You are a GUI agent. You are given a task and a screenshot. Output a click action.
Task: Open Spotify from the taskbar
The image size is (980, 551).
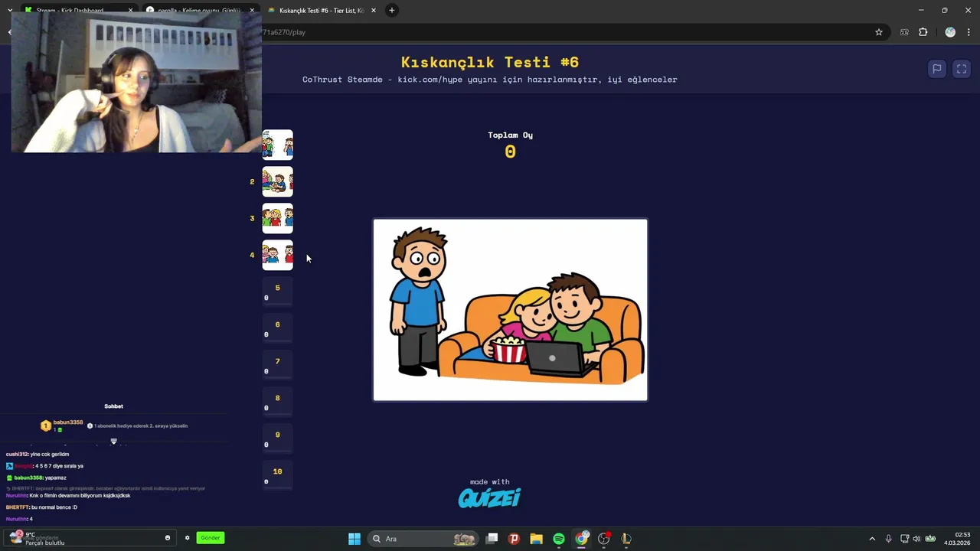pos(559,539)
